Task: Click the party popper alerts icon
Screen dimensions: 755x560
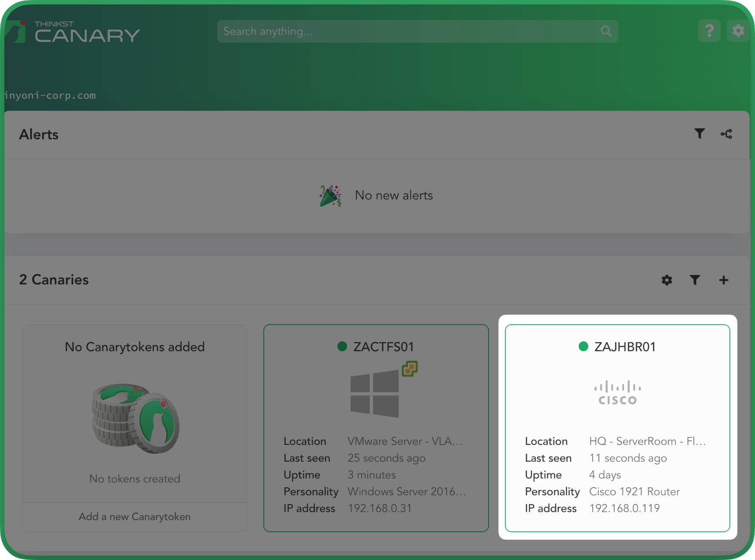Action: 331,196
